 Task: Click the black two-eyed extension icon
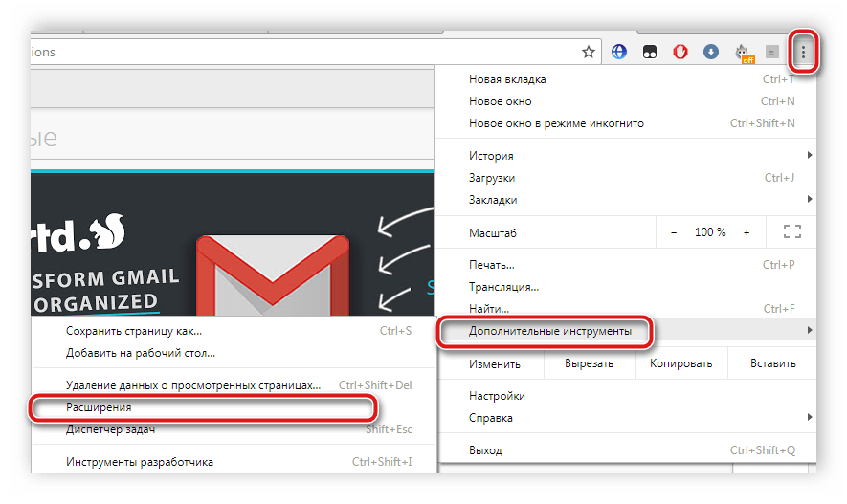click(650, 53)
